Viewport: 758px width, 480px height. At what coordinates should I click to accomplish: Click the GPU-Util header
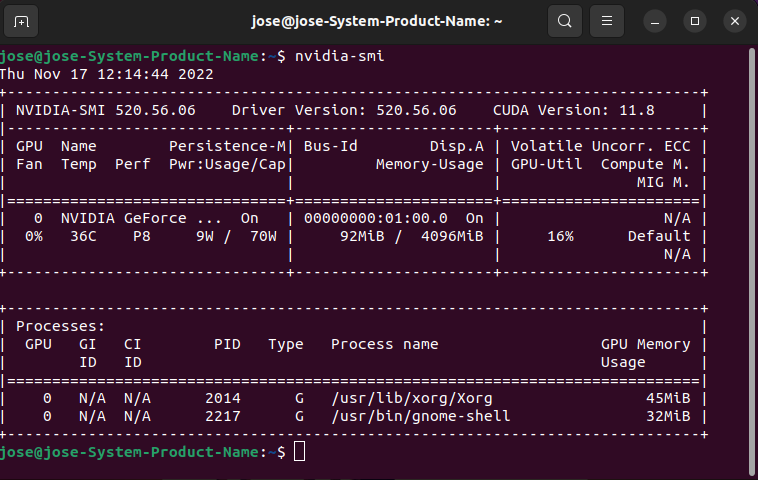click(x=547, y=164)
